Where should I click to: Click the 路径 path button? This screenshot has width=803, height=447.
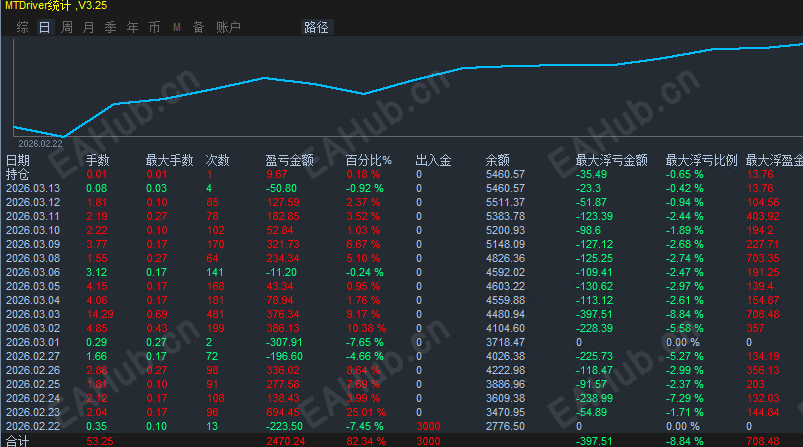tap(316, 27)
